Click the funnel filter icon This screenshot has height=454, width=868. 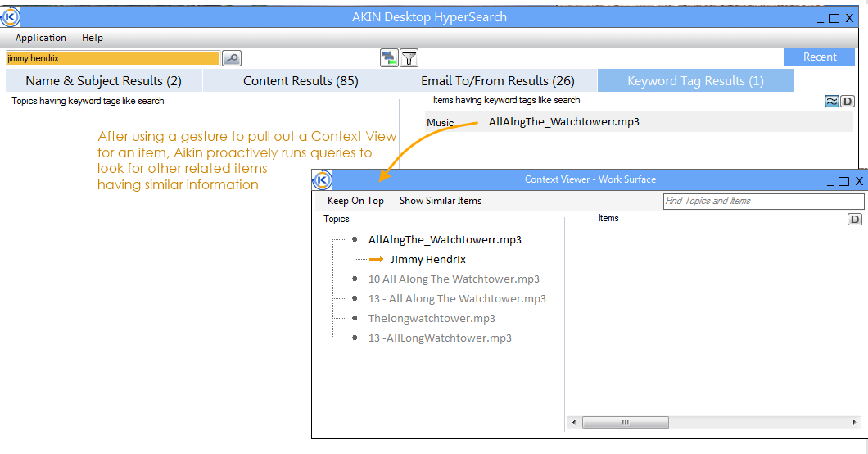click(409, 57)
